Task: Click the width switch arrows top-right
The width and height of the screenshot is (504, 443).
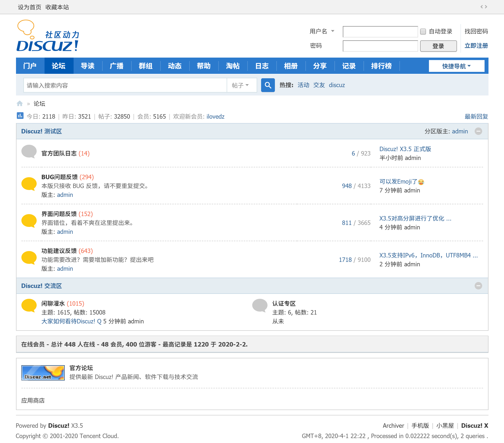Action: pos(484,7)
